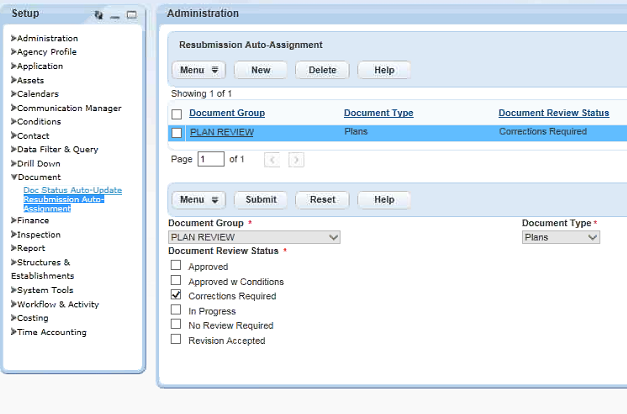The image size is (627, 414).
Task: Tick the PLAN REVIEW row checkbox
Action: coord(177,132)
